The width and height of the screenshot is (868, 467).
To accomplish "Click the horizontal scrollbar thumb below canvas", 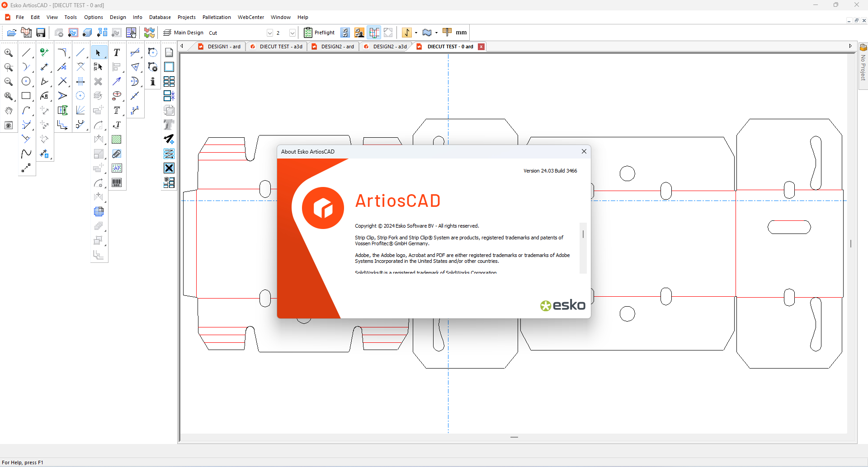I will pyautogui.click(x=514, y=437).
